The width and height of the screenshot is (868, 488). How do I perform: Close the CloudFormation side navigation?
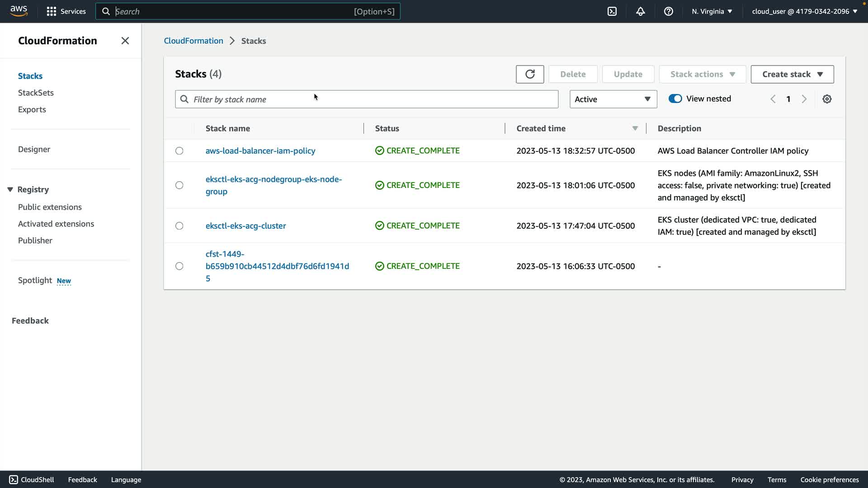click(x=125, y=41)
